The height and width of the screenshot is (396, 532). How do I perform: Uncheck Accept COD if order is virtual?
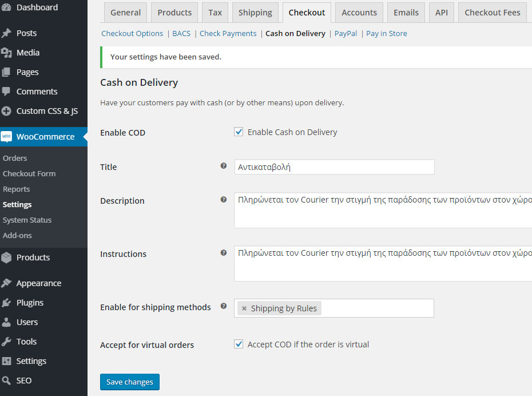(239, 344)
